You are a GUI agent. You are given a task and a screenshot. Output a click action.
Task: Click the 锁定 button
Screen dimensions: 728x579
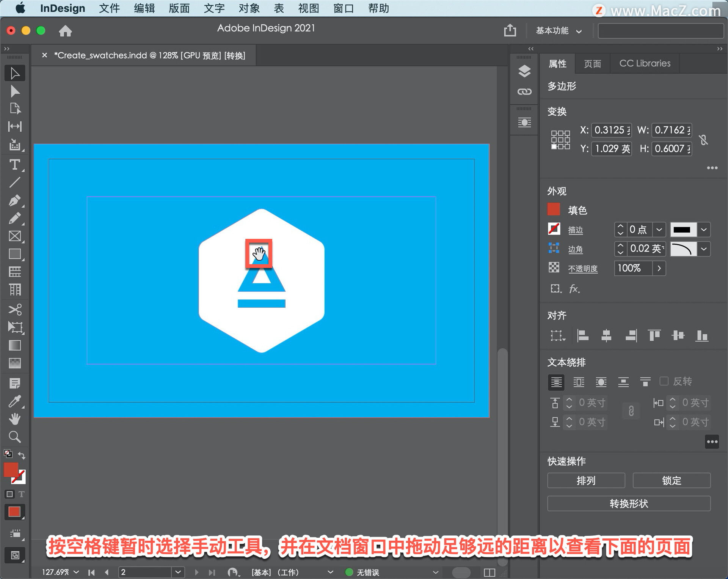(x=671, y=480)
